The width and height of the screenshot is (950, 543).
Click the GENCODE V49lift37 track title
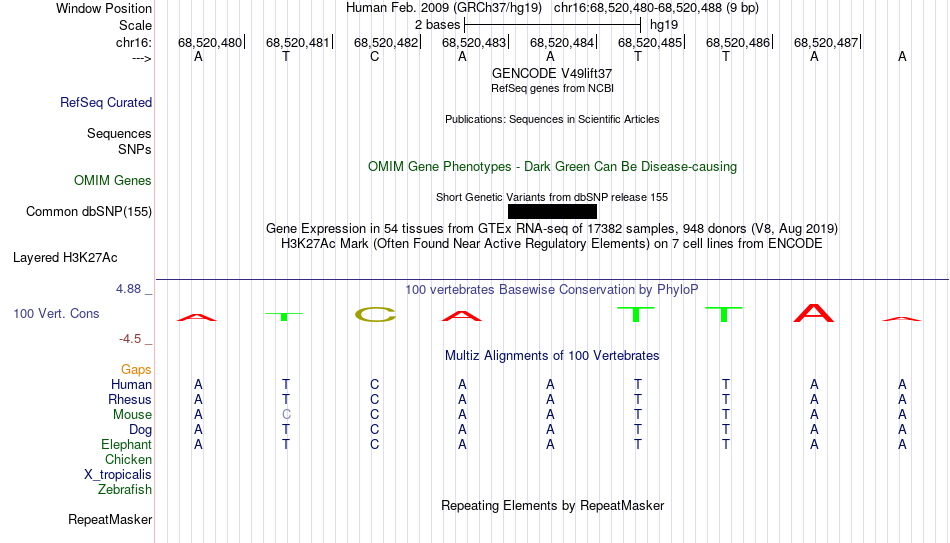point(552,73)
